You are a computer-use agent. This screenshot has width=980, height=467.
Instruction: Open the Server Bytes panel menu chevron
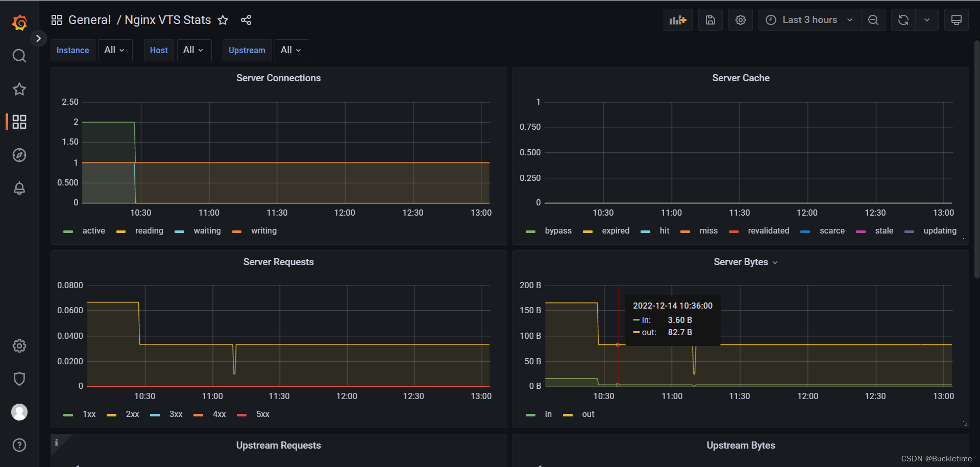point(775,263)
